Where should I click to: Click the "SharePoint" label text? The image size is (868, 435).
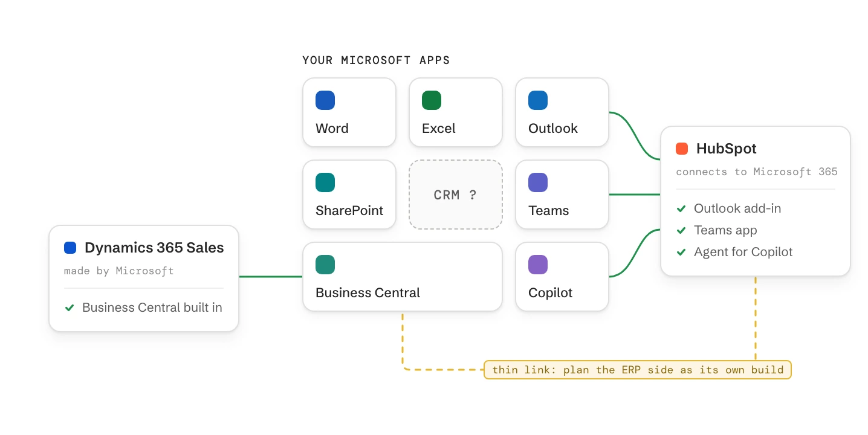349,210
